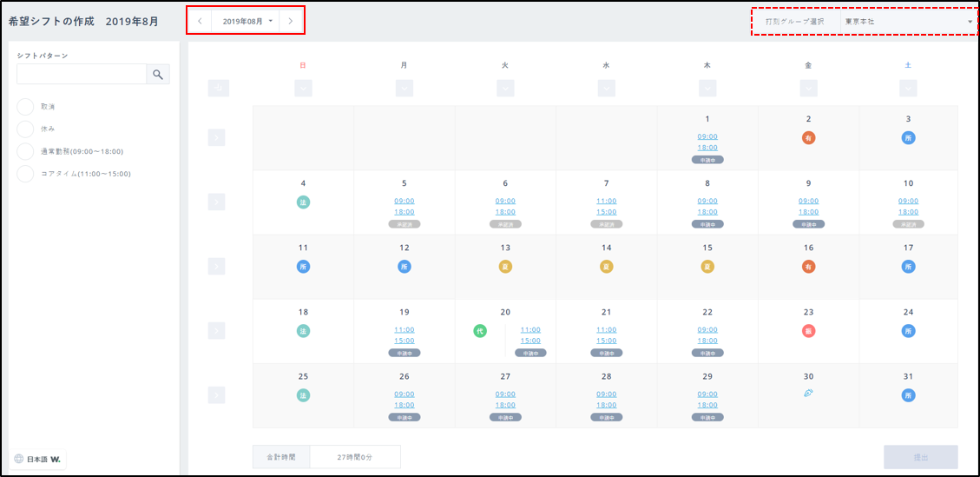
Task: Click the row arrow for week of 4th
Action: [x=217, y=202]
